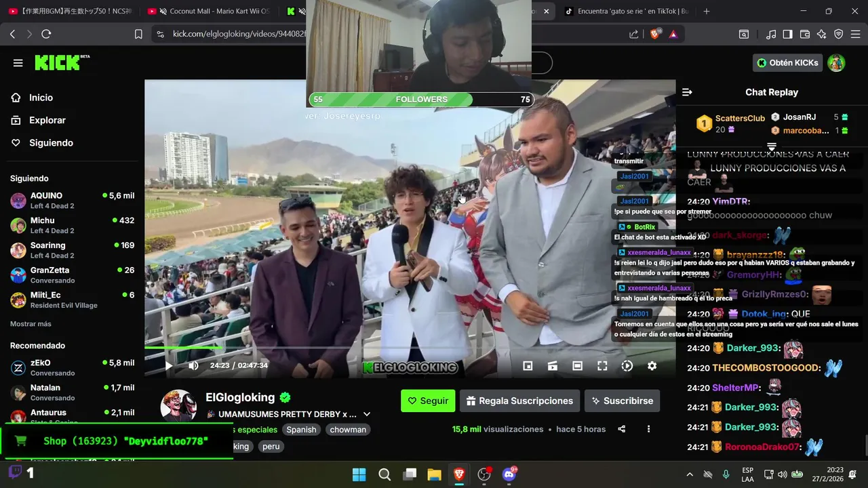Image resolution: width=868 pixels, height=488 pixels.
Task: Seek on the video progress bar
Action: (x=410, y=348)
